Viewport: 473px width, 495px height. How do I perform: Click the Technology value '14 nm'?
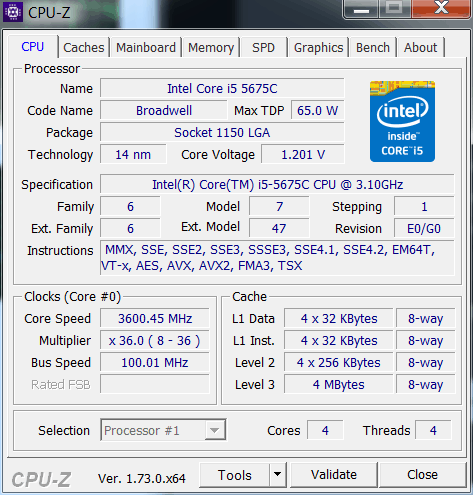(x=133, y=155)
